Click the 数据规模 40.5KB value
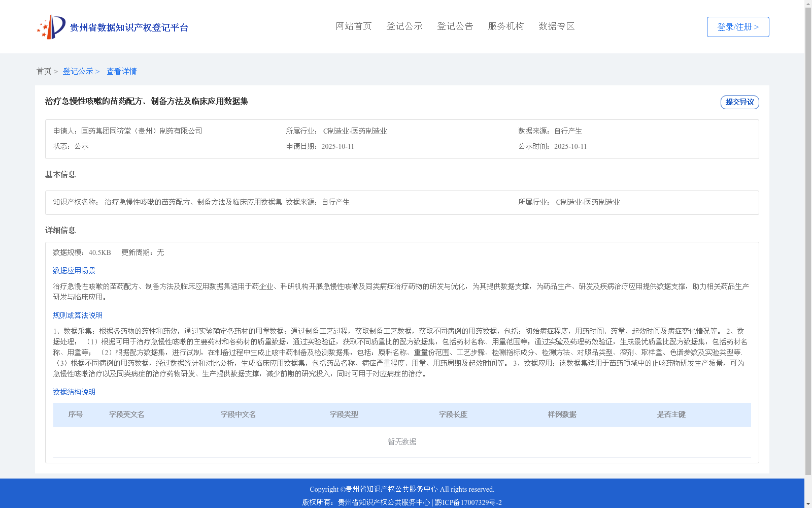Image resolution: width=812 pixels, height=508 pixels. tap(99, 252)
